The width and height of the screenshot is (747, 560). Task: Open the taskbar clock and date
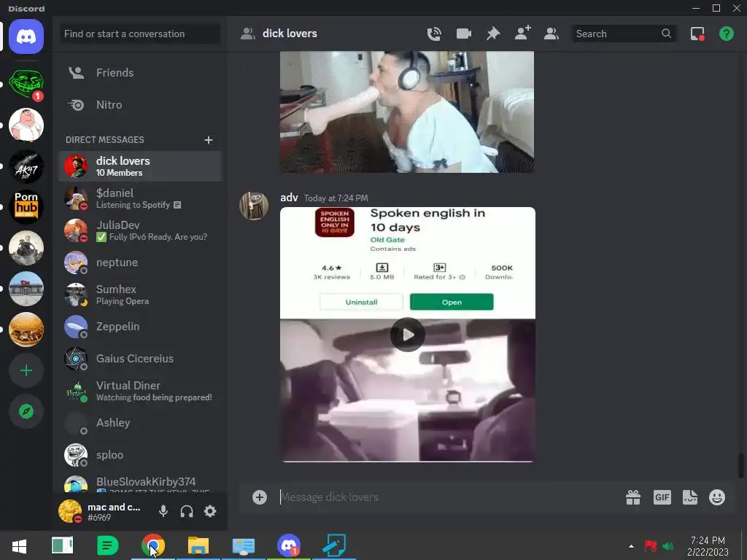(x=708, y=546)
